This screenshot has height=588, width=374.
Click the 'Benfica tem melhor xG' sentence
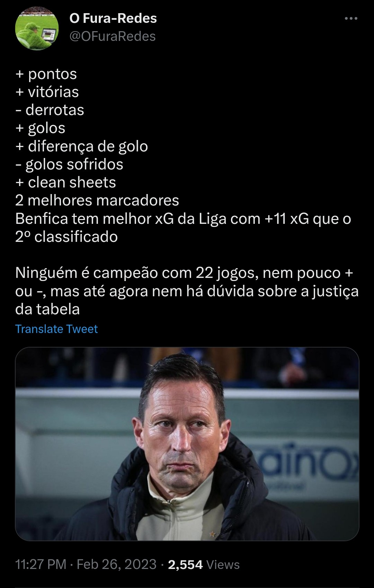tap(183, 228)
